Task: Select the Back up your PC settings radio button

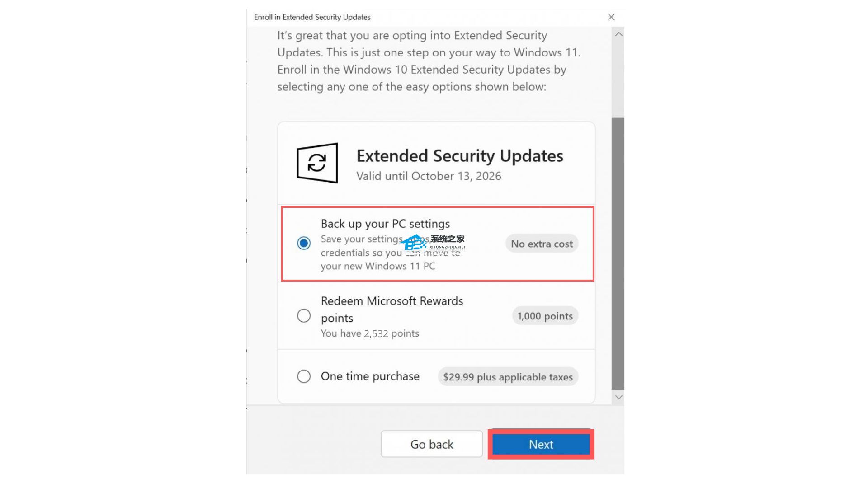Action: point(304,243)
